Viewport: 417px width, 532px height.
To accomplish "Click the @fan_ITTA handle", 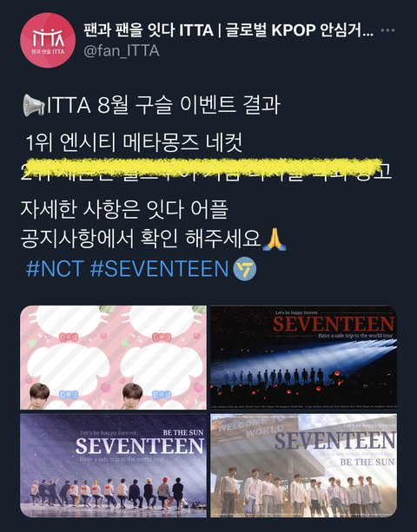I will (122, 50).
